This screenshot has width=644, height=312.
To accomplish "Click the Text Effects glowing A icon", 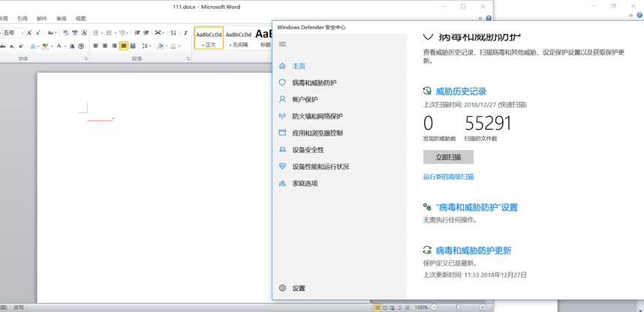I will 33,46.
